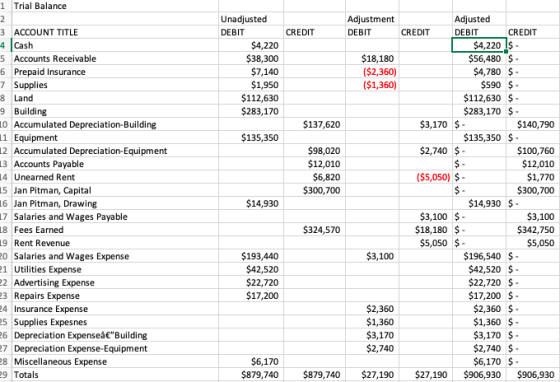The image size is (560, 382).
Task: Click the $56,480 adjusted debit cell
Action: point(479,59)
